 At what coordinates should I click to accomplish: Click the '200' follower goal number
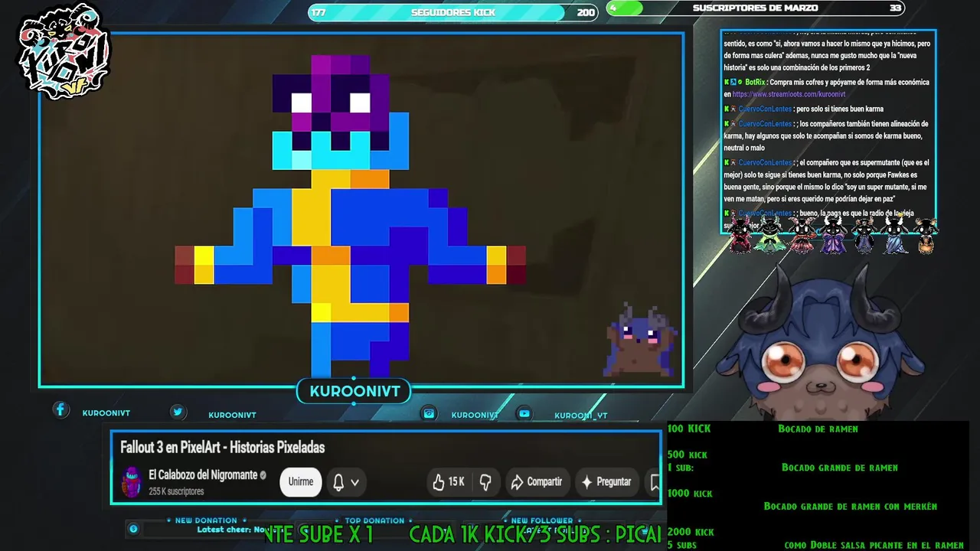coord(586,13)
